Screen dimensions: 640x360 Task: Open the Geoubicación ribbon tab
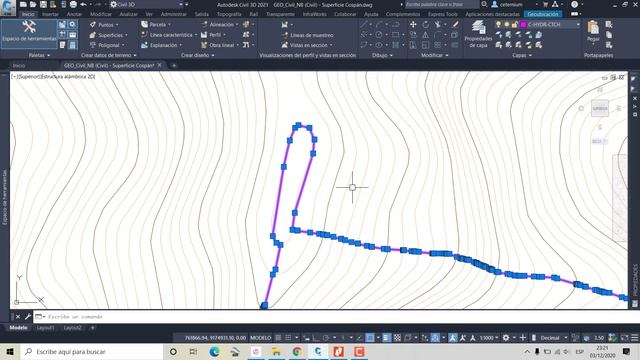543,14
